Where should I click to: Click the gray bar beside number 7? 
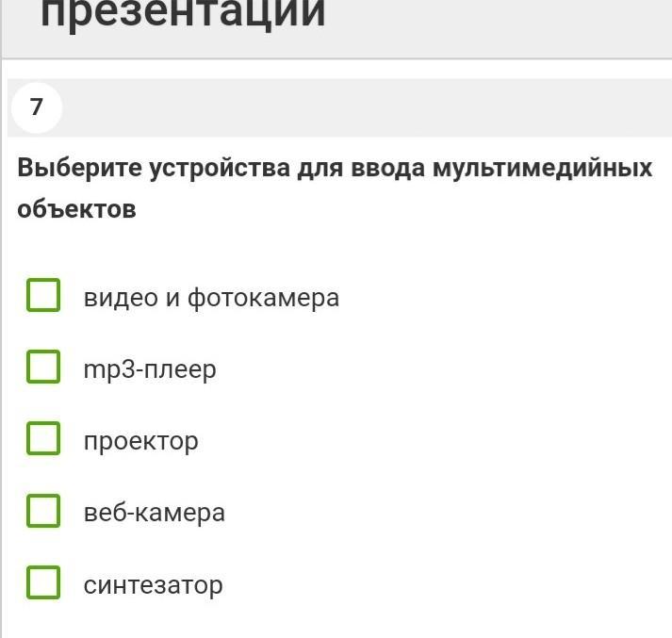[x=367, y=108]
